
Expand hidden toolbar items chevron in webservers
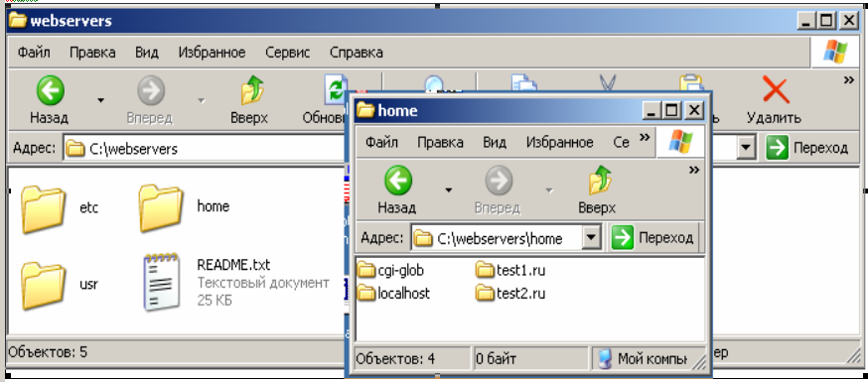tap(848, 80)
